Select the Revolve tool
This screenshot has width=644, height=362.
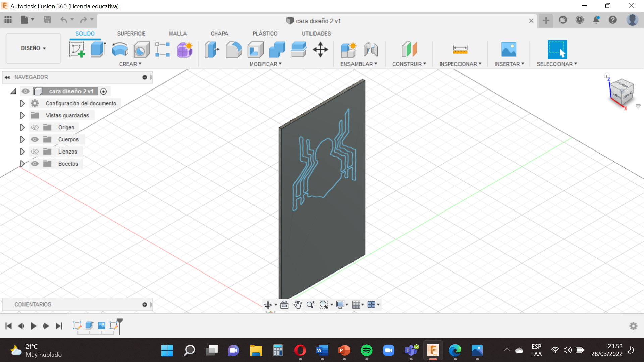(120, 50)
